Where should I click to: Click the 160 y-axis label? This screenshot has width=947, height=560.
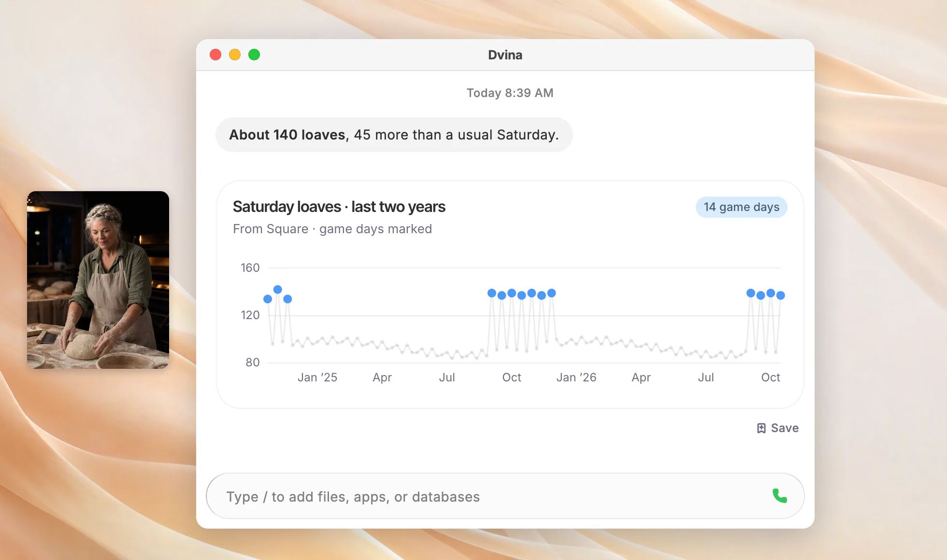pyautogui.click(x=250, y=268)
